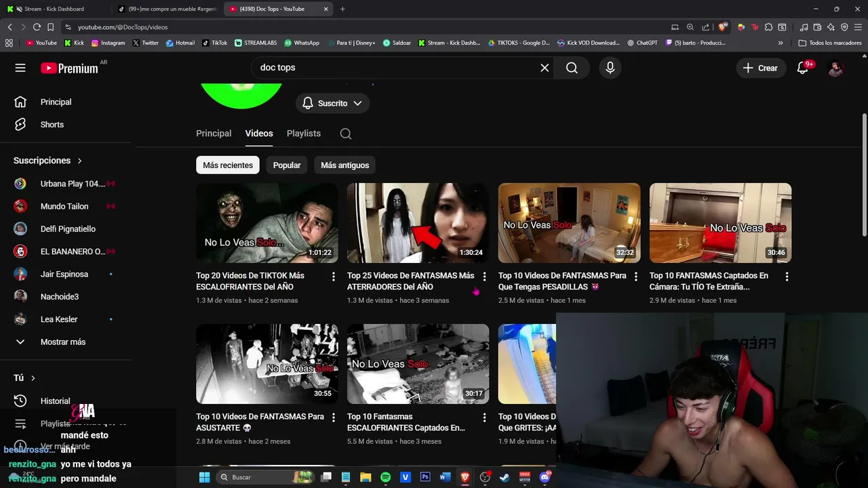Open the 30:46 coffin video thumbnail
The image size is (868, 488).
(721, 223)
